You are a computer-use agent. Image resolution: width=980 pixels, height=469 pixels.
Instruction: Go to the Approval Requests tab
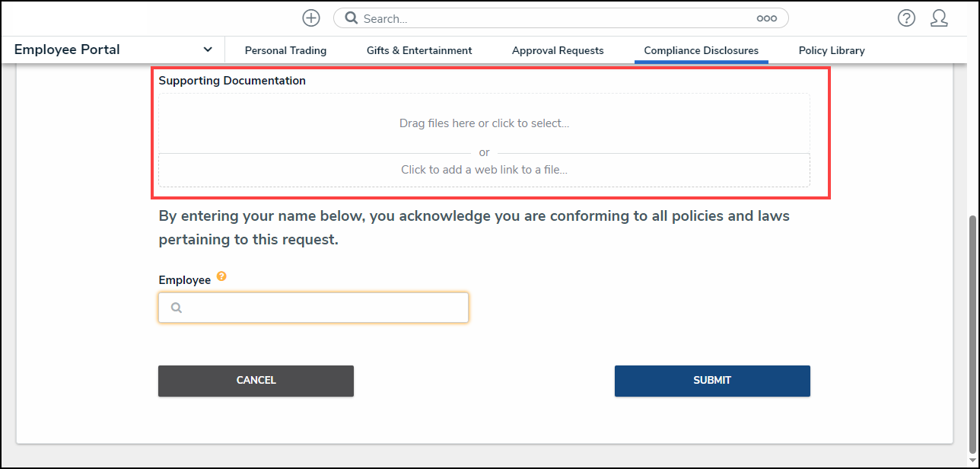[558, 50]
